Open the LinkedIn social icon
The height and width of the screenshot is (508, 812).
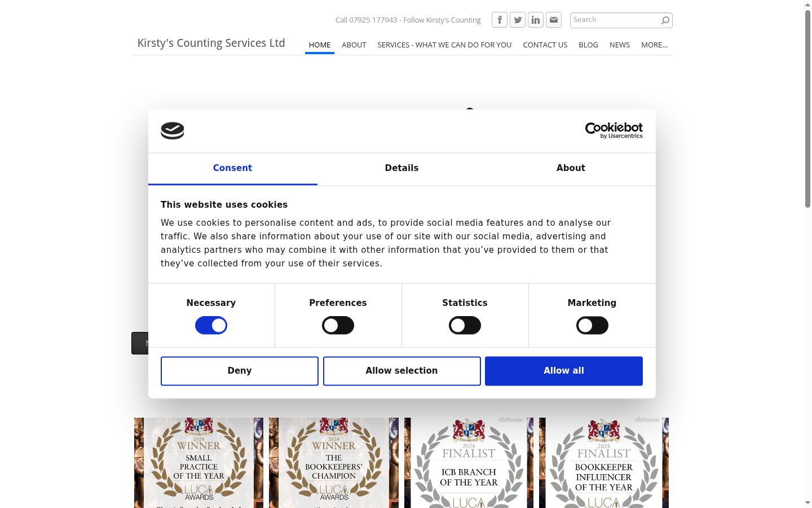(x=536, y=20)
